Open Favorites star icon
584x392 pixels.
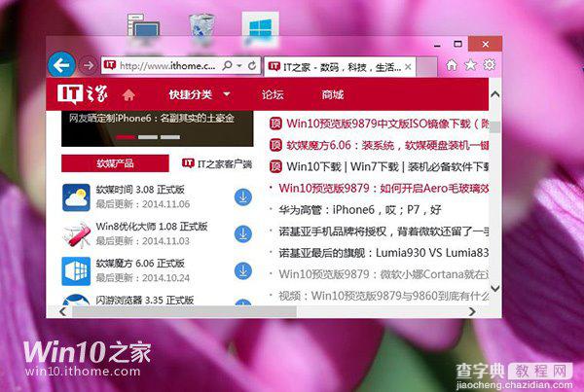470,65
